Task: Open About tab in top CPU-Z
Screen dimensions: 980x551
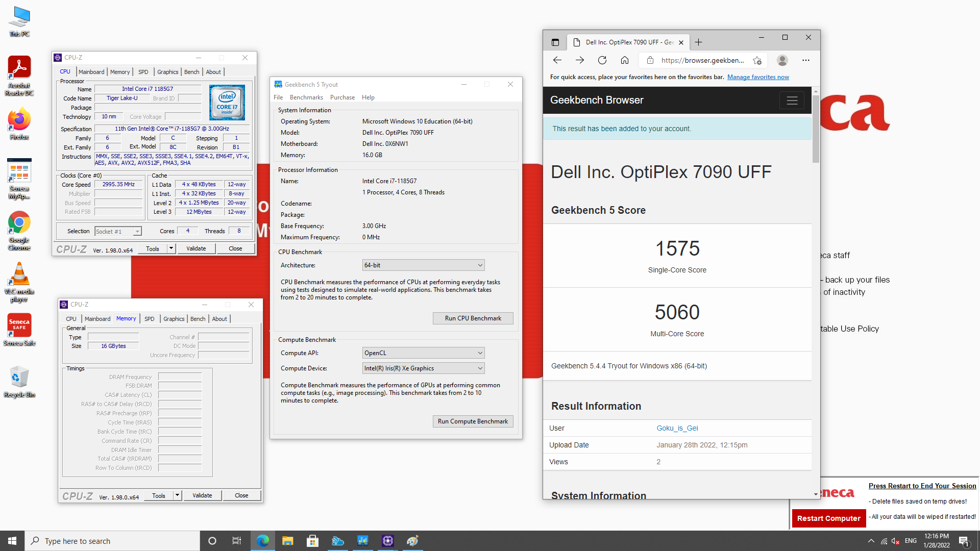Action: 213,72
